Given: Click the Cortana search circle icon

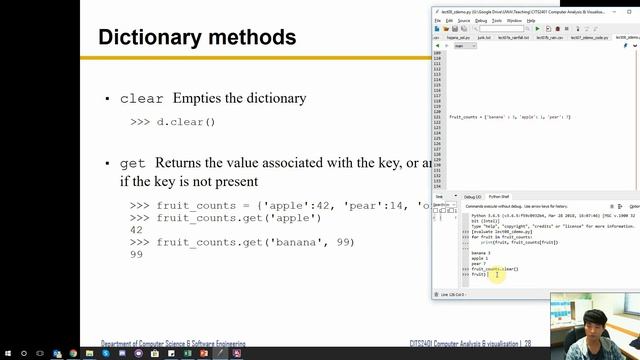Looking at the screenshot, I should 24,353.
